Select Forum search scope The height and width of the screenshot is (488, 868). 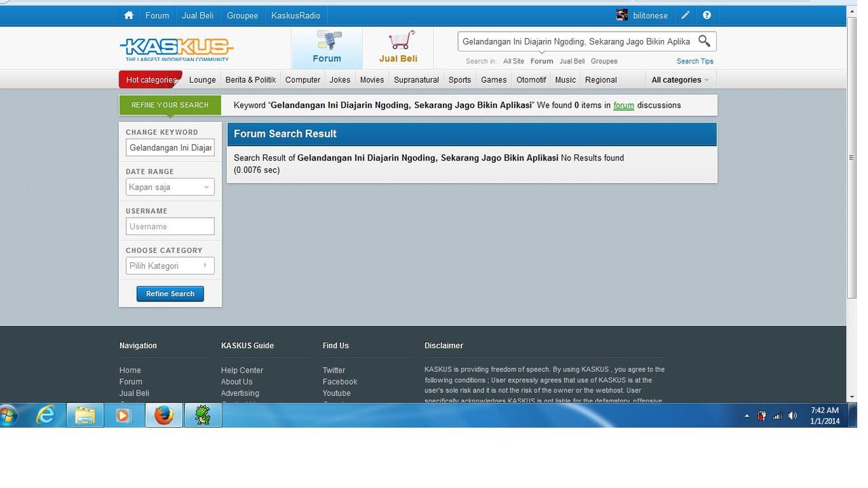pyautogui.click(x=542, y=61)
